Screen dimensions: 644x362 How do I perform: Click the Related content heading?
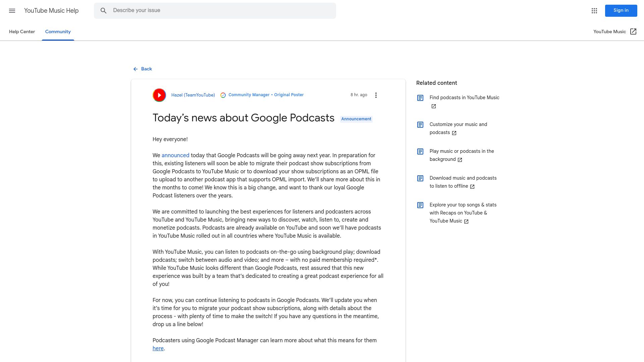pyautogui.click(x=436, y=83)
